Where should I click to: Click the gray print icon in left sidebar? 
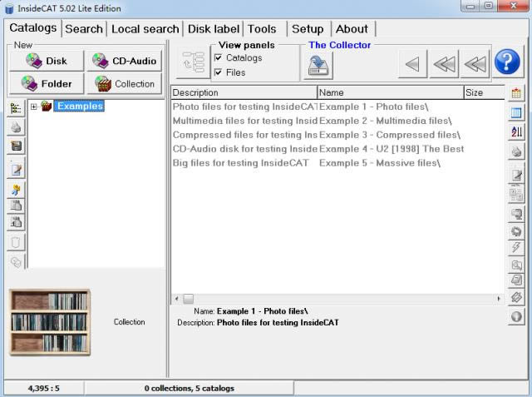click(x=16, y=127)
